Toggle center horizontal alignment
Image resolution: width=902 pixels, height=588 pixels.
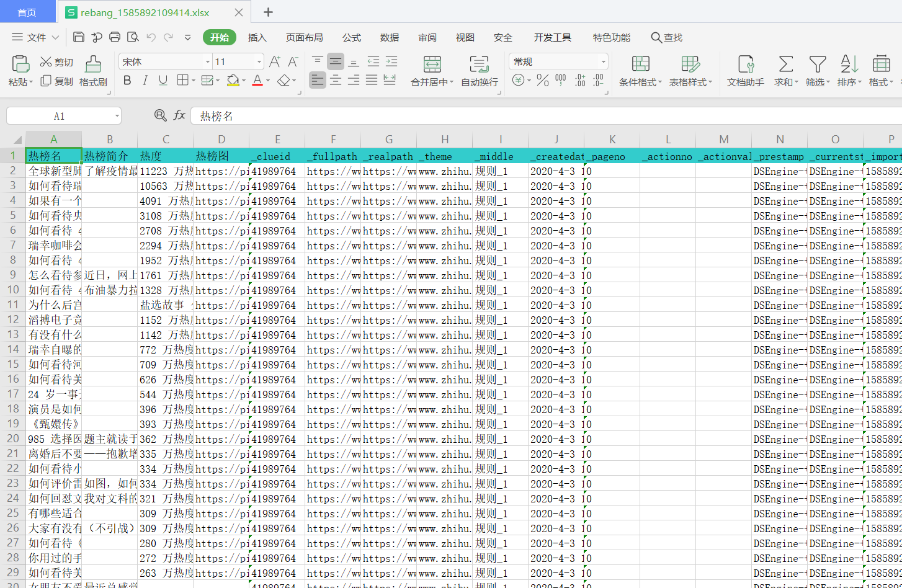pyautogui.click(x=336, y=80)
